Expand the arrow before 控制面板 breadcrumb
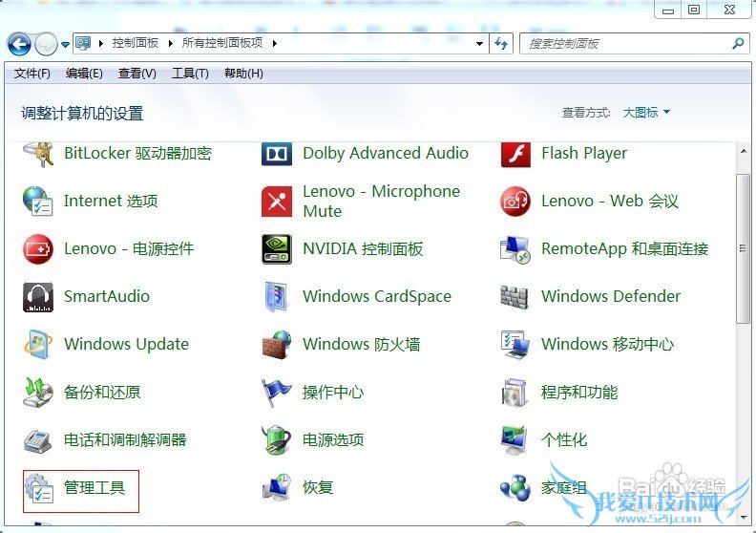Screen dimensions: 756x533 [101, 43]
